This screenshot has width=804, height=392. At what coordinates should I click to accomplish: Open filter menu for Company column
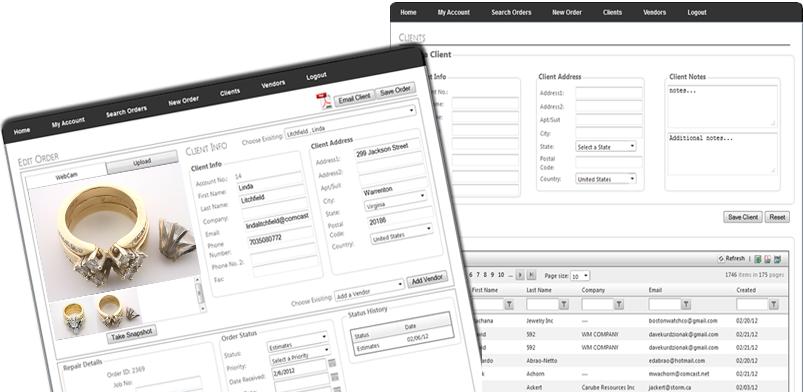point(619,305)
